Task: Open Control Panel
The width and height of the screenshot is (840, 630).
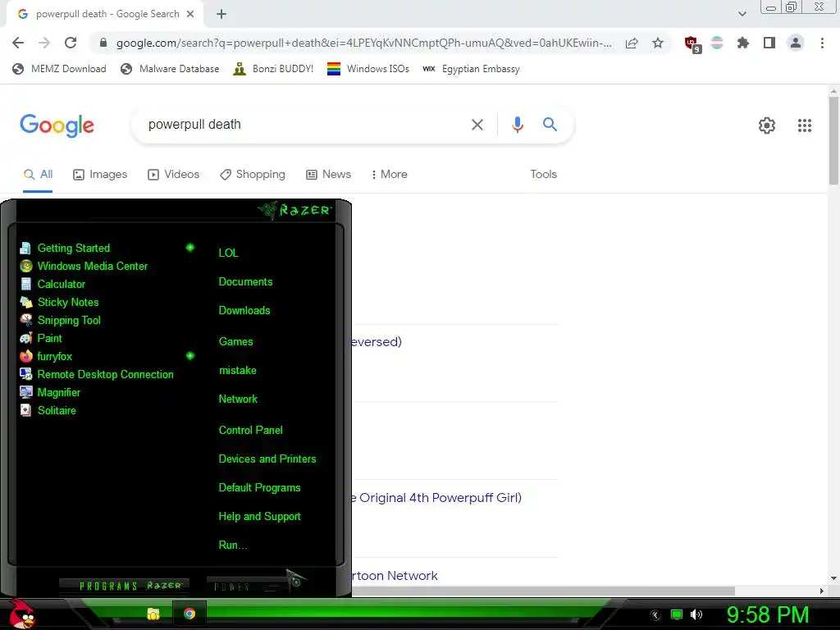Action: (250, 430)
